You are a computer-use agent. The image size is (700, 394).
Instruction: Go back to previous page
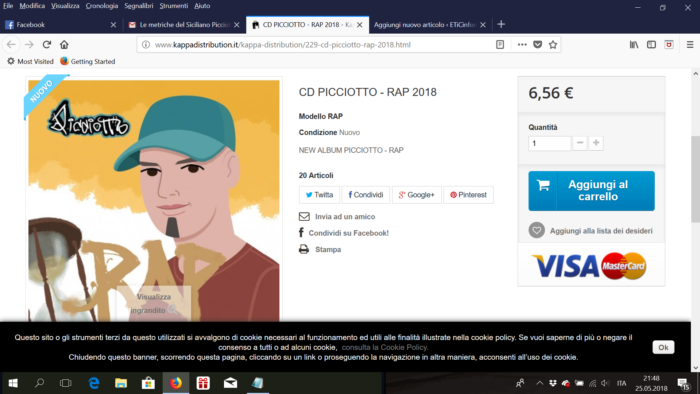pyautogui.click(x=11, y=45)
